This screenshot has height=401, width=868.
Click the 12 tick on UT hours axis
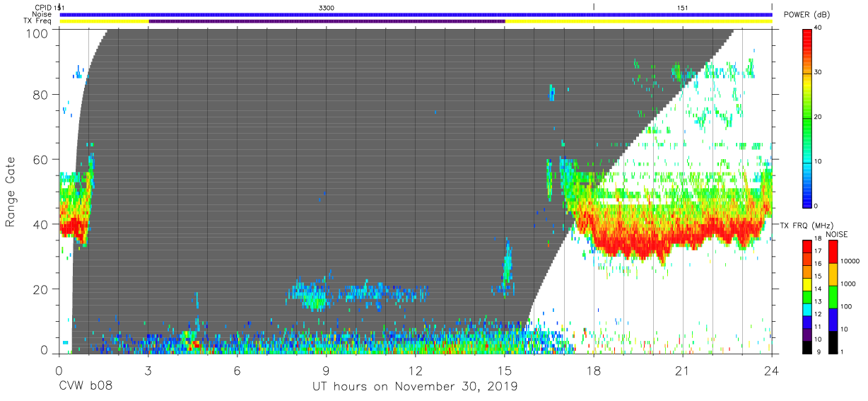[415, 370]
